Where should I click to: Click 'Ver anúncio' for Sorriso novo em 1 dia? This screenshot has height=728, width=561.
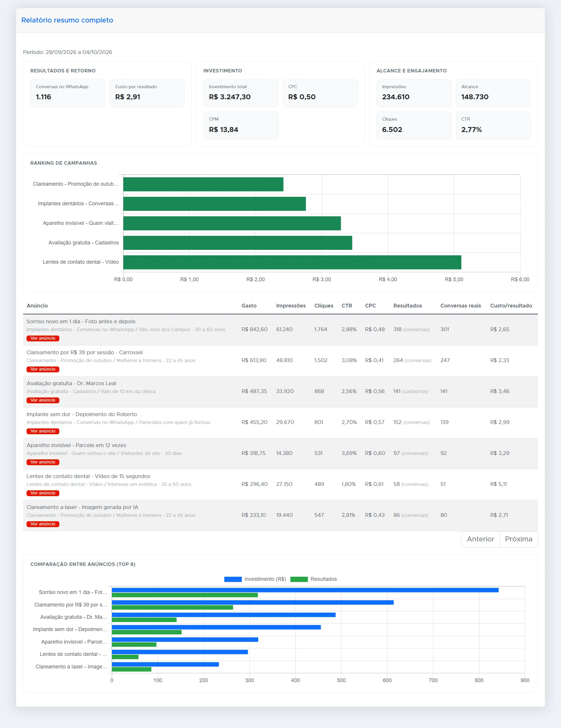pyautogui.click(x=43, y=338)
